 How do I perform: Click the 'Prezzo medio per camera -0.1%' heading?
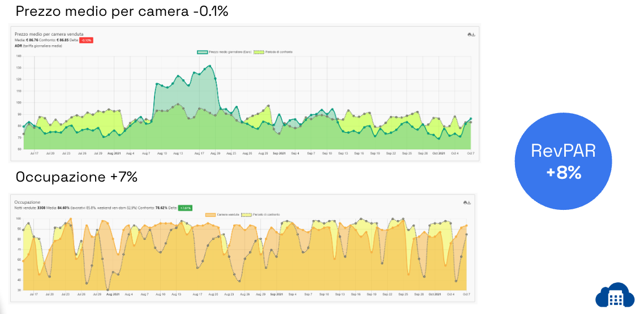[x=122, y=11]
